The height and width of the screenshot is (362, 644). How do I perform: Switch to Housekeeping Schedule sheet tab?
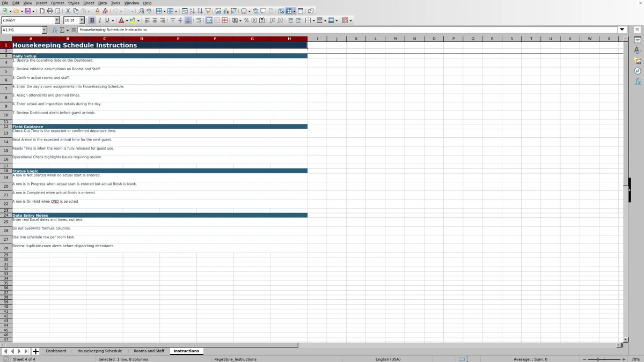coord(100,351)
